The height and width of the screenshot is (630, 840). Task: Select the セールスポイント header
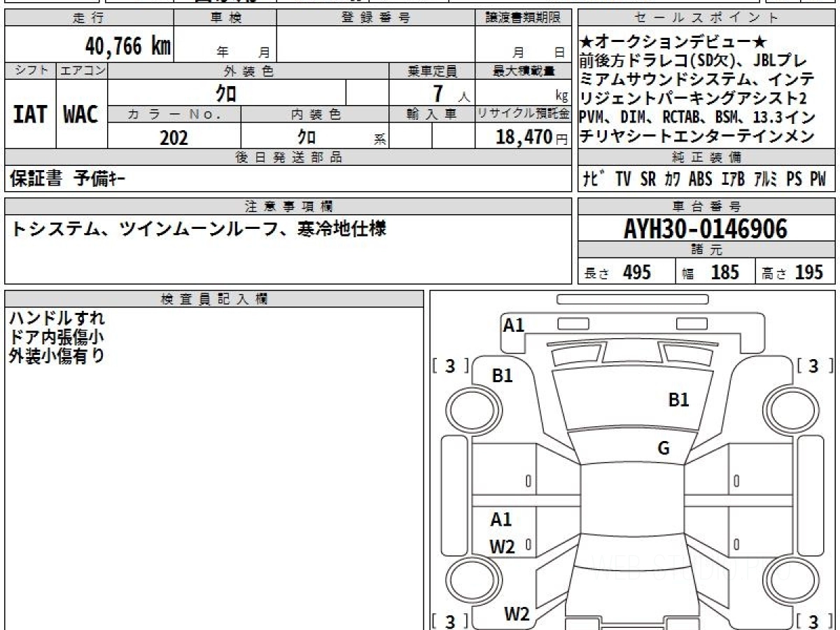point(707,19)
